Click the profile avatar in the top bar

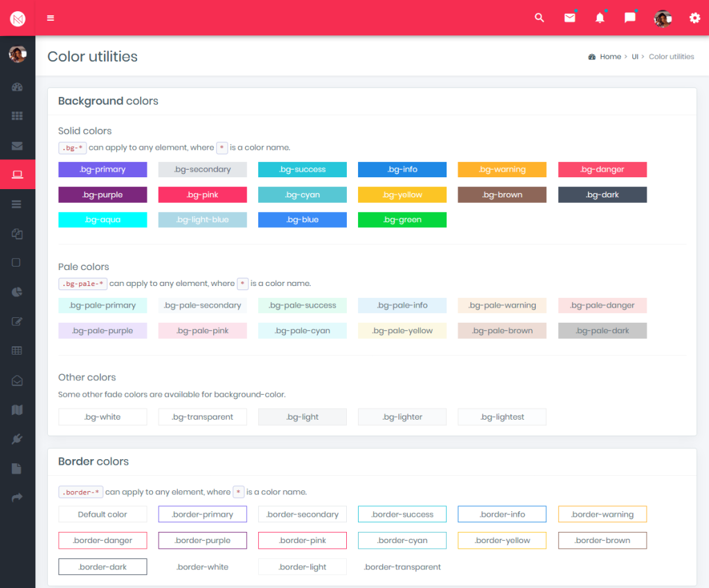(662, 18)
